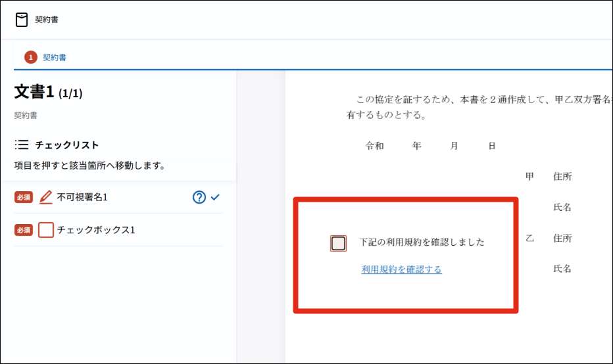Click the checkbox icon beside チェックボックス1
The height and width of the screenshot is (364, 613).
[x=46, y=230]
